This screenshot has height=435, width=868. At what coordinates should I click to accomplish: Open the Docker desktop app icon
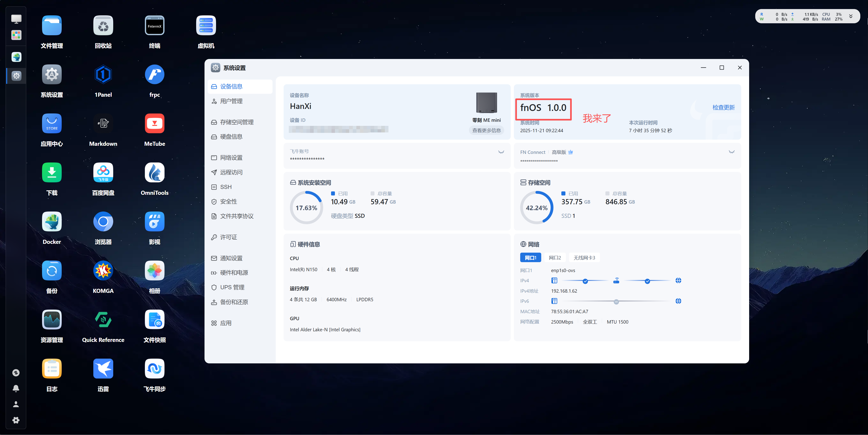pos(52,222)
